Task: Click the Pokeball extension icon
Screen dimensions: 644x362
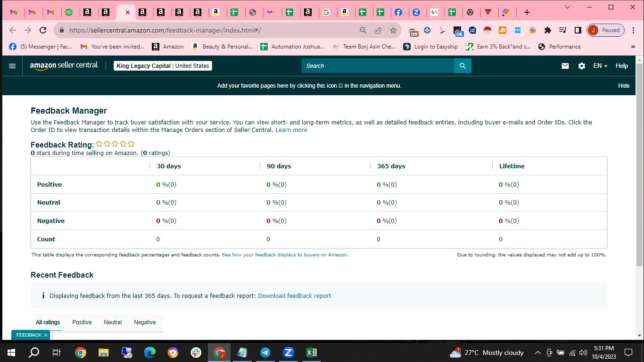Action: (x=487, y=30)
